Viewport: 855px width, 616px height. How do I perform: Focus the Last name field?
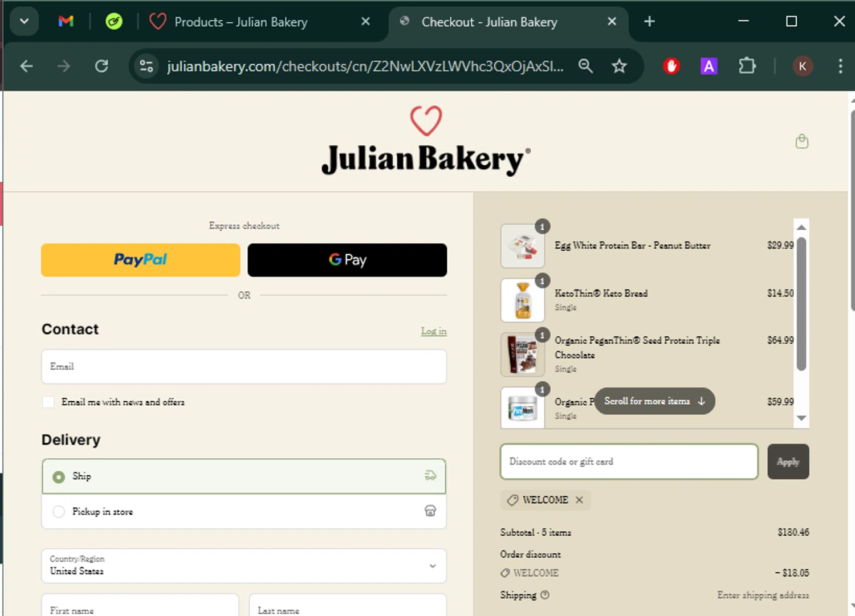348,605
